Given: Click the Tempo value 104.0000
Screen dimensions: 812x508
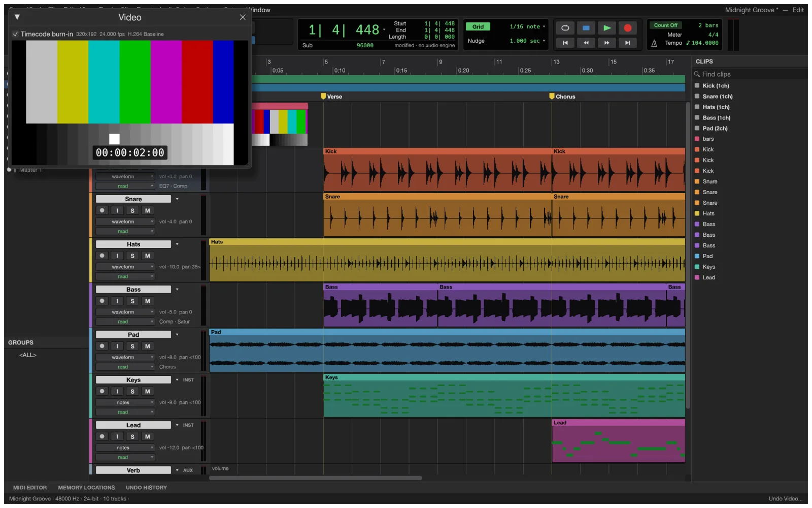Looking at the screenshot, I should click(x=705, y=43).
